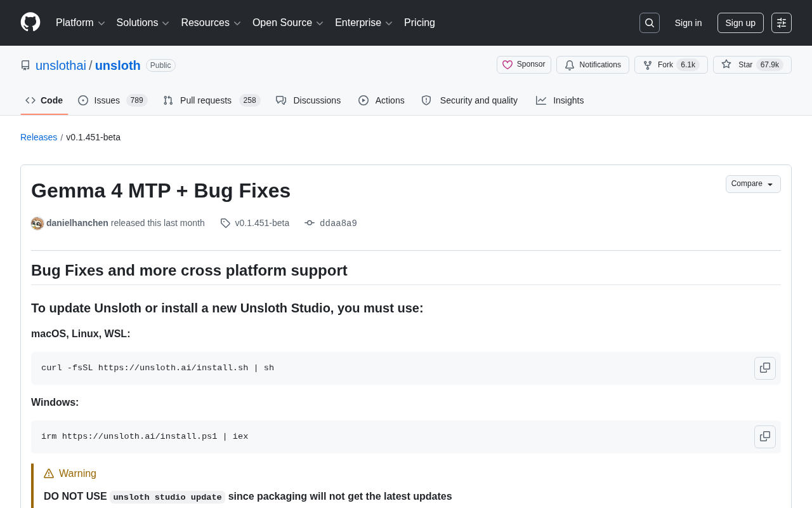Click the 'Bug Fixes and more cross platform support' heading

[189, 271]
